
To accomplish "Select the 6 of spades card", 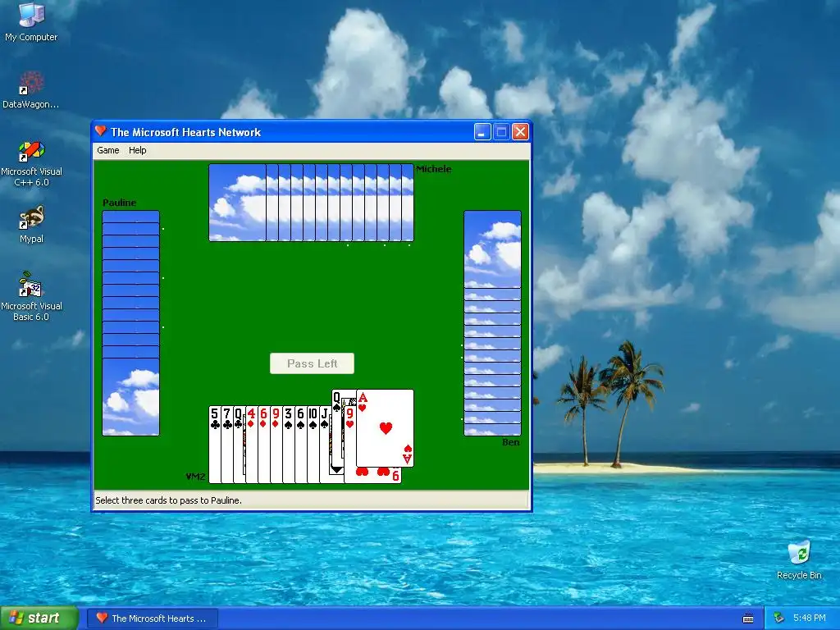I will [300, 445].
